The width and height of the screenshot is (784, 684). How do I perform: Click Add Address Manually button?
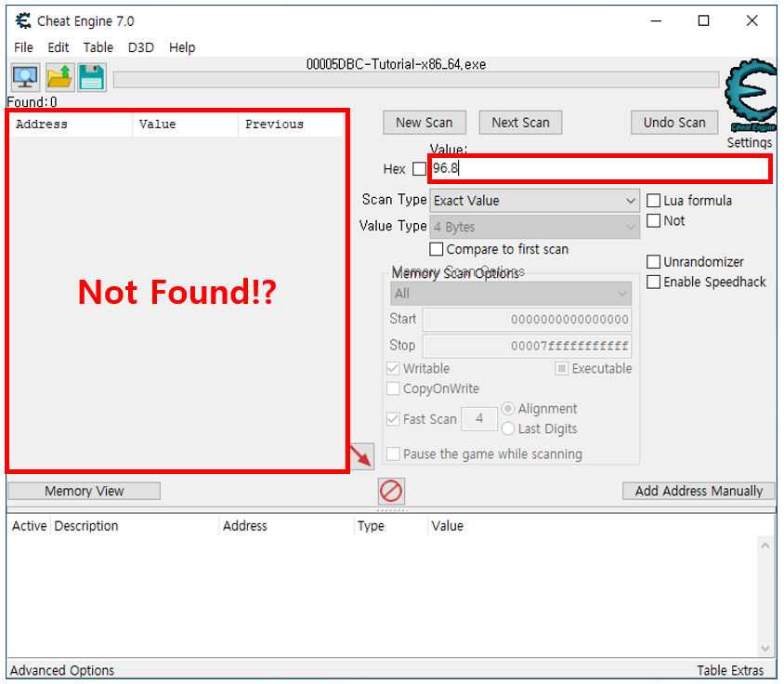click(x=699, y=491)
